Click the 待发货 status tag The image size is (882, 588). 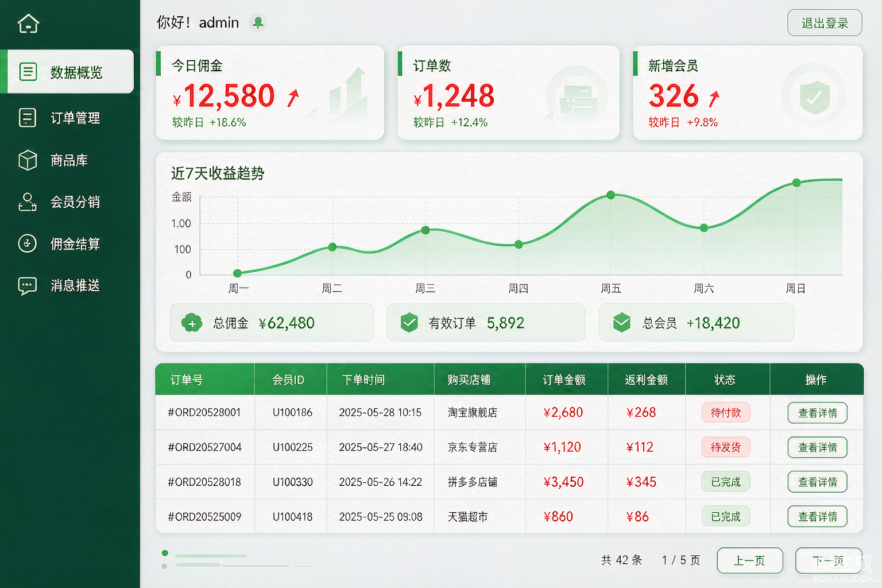[726, 447]
